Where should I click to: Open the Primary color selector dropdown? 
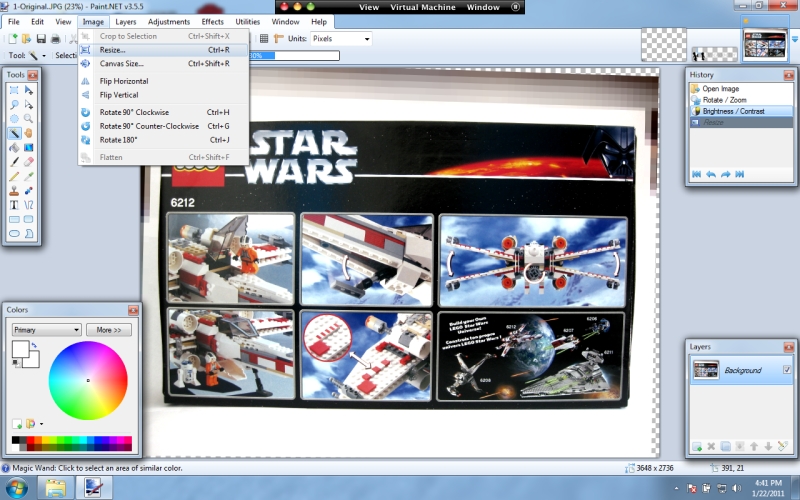(x=46, y=330)
